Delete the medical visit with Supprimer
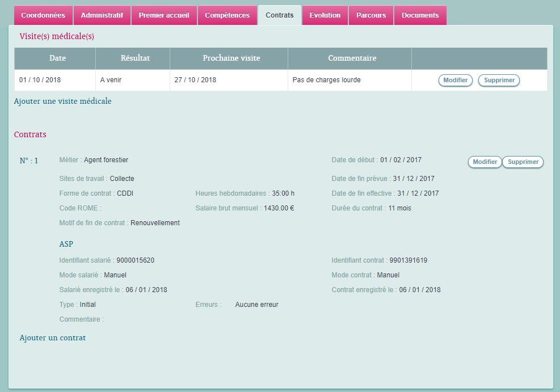The width and height of the screenshot is (560, 392). click(x=499, y=81)
